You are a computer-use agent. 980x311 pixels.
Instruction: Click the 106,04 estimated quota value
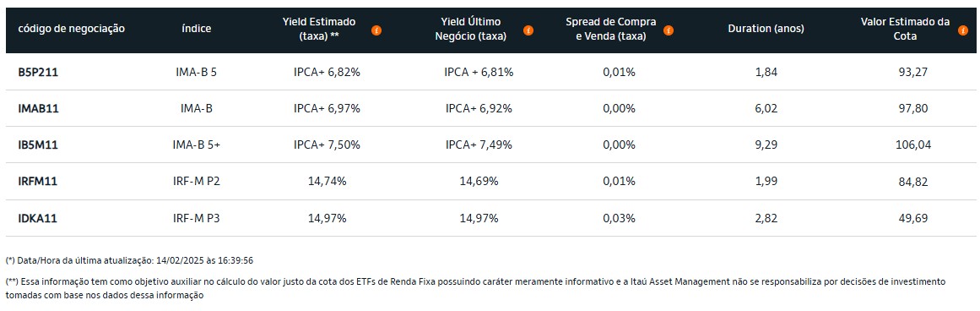coord(913,145)
